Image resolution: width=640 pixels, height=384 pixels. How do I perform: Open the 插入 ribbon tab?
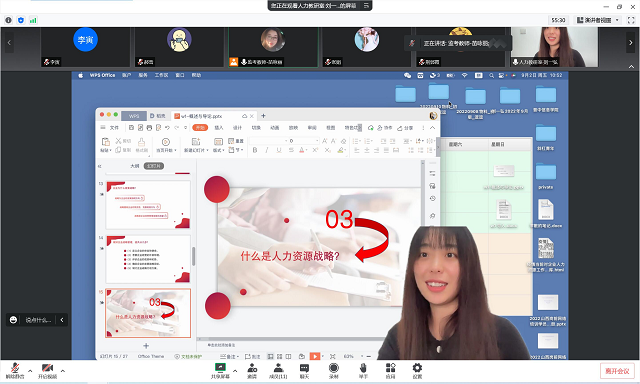(x=219, y=128)
